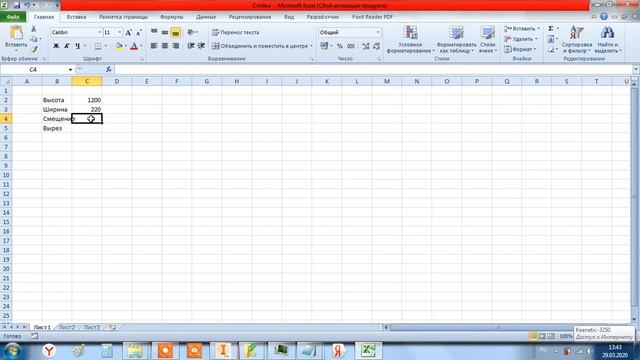The width and height of the screenshot is (640, 360).
Task: Center text horizontally
Action: coord(164,46)
